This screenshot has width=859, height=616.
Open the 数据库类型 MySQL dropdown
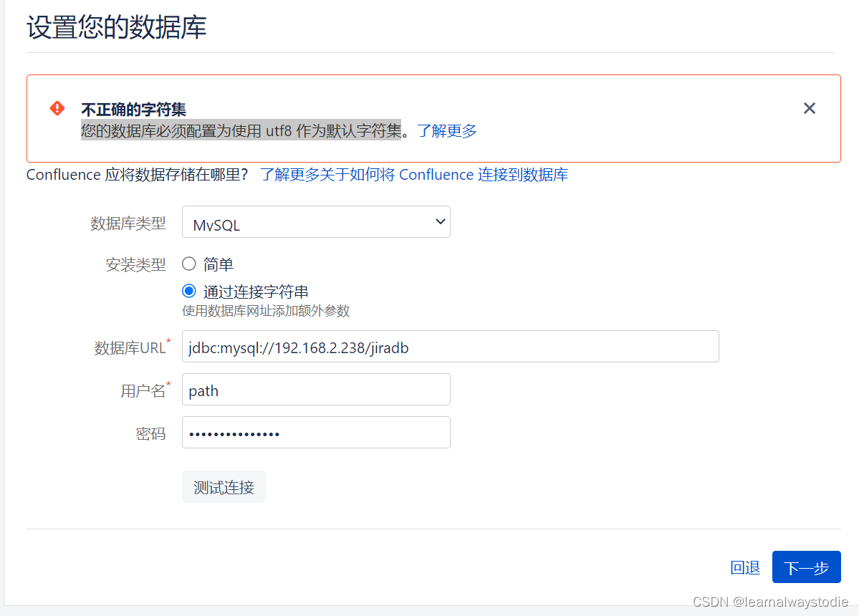coord(316,222)
